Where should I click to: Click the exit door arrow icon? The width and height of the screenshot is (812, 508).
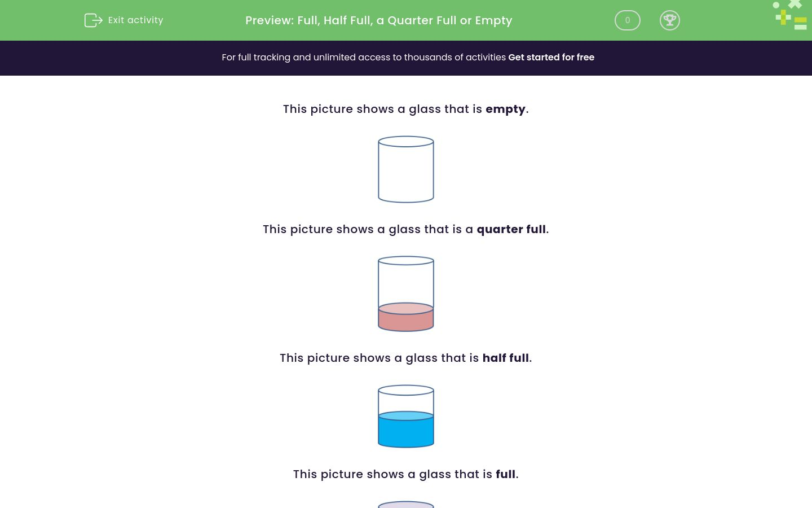pyautogui.click(x=94, y=20)
